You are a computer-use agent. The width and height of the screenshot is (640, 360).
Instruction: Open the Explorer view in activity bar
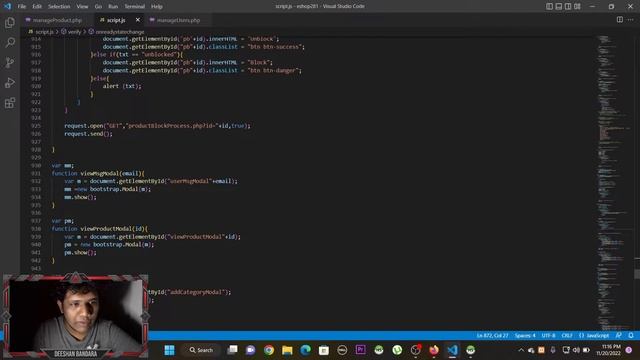point(10,23)
